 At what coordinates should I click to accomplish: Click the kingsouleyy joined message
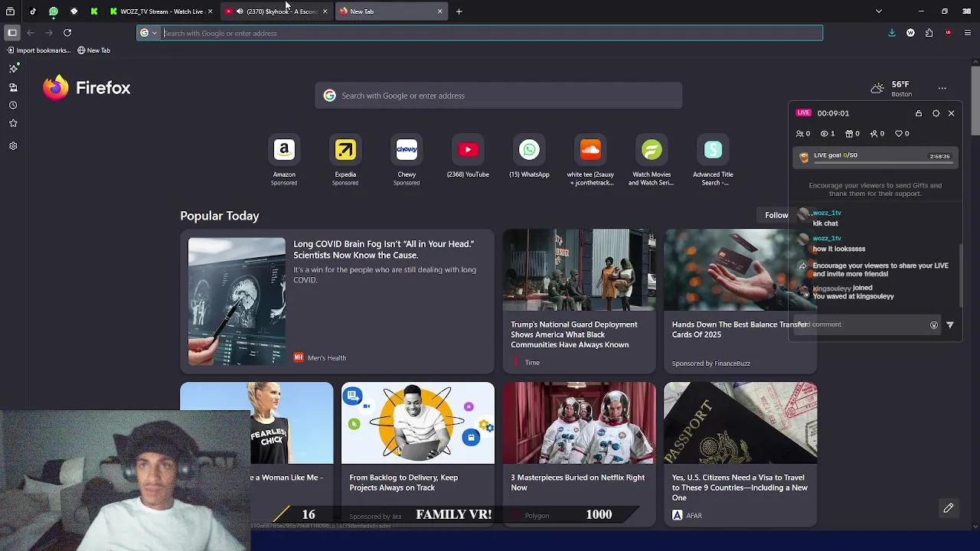click(x=842, y=288)
